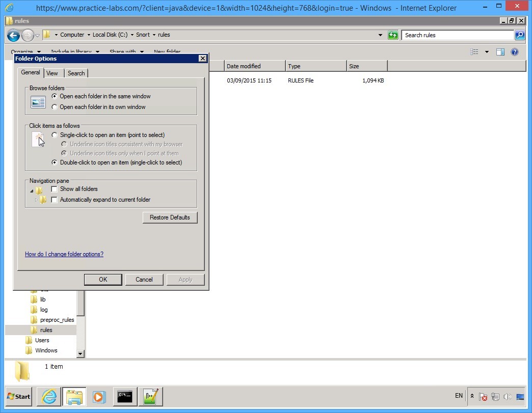Open Windows Explorer preview pane icon
The height and width of the screenshot is (413, 532).
500,51
